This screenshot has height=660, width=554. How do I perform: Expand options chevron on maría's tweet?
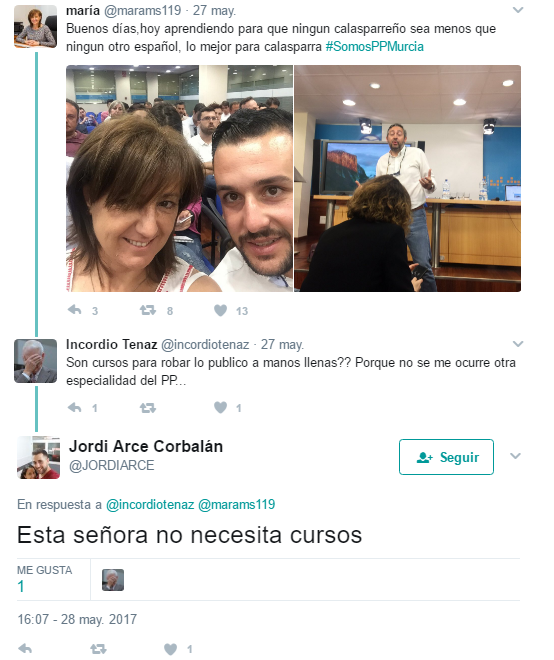[518, 10]
